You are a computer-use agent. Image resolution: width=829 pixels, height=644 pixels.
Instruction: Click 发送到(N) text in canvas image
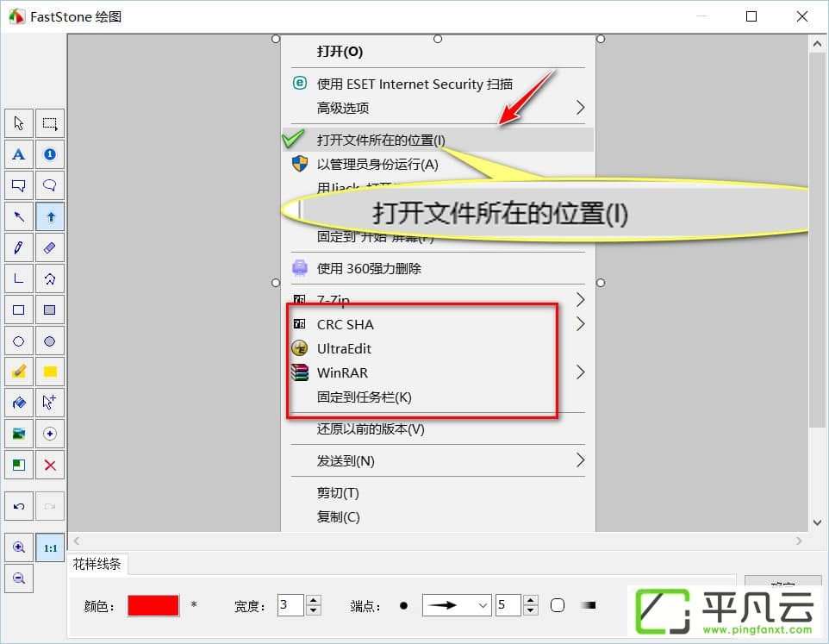point(346,461)
